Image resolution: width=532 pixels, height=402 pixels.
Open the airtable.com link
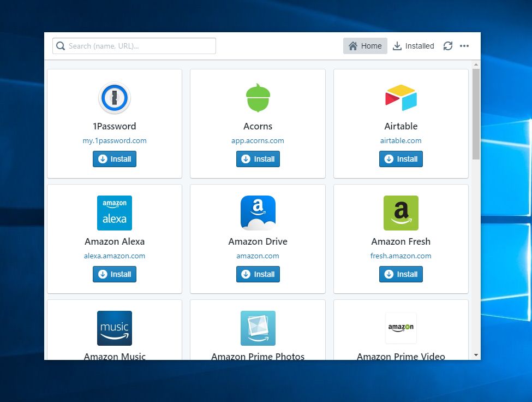tap(401, 140)
